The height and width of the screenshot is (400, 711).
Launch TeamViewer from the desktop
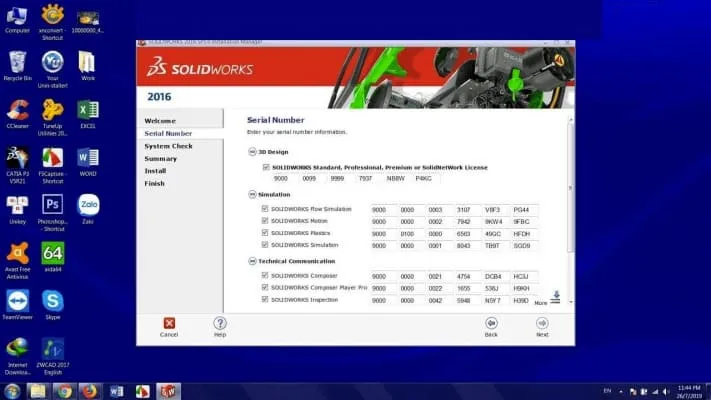(17, 305)
